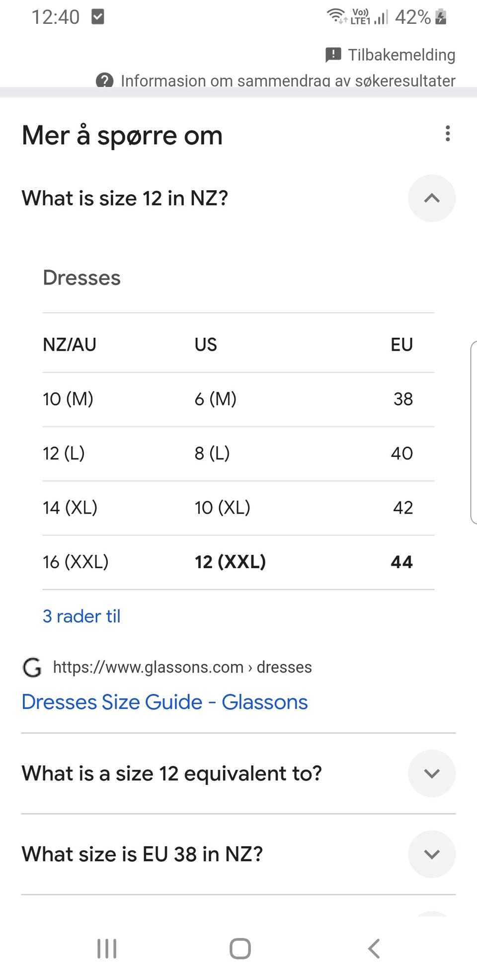
Task: Open the three-dot options menu
Action: (x=448, y=134)
